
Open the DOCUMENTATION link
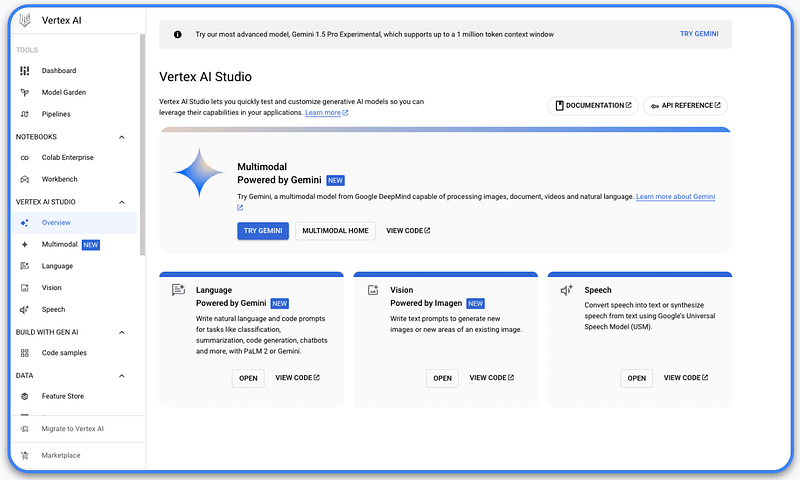(593, 106)
